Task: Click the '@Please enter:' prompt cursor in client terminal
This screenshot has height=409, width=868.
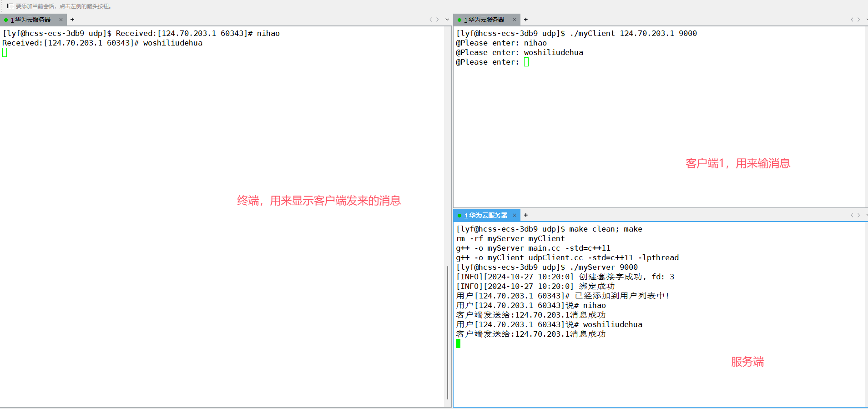Action: pos(526,62)
